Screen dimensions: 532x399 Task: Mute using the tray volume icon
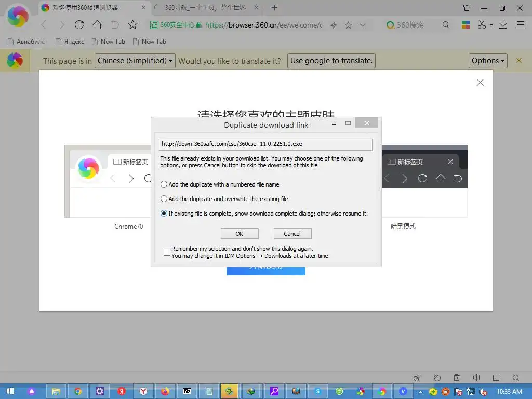pyautogui.click(x=483, y=392)
